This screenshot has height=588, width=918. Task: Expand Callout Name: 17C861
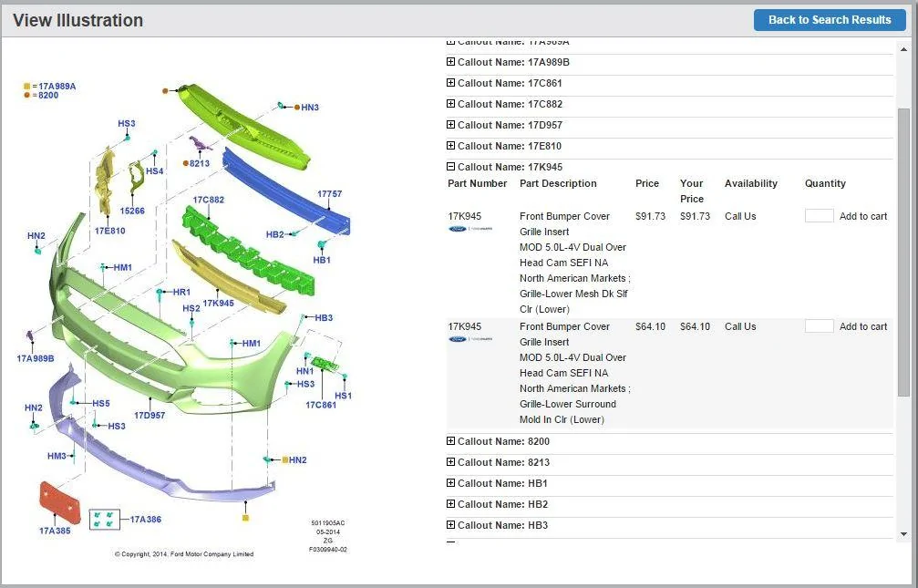click(x=450, y=83)
